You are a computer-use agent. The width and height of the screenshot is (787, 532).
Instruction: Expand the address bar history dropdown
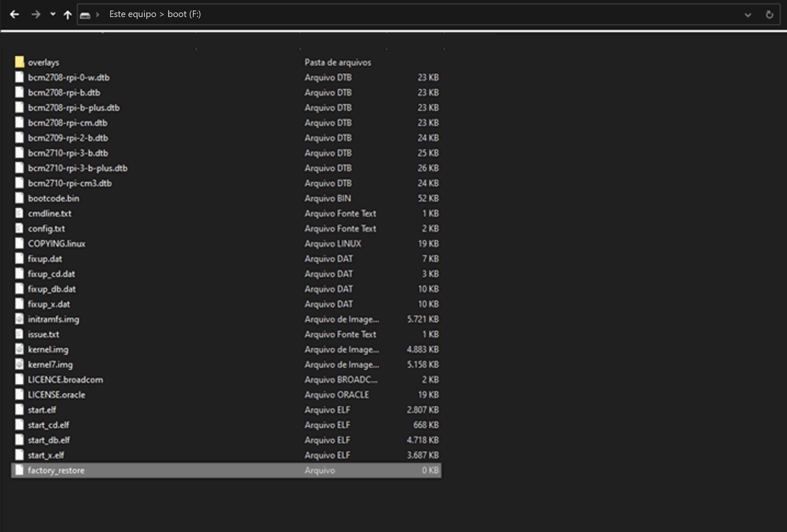[748, 15]
